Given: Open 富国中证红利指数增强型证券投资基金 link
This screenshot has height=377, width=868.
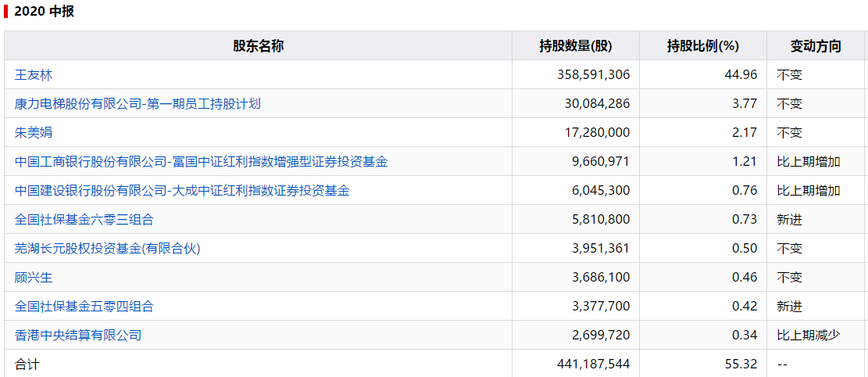Looking at the screenshot, I should pos(202,162).
